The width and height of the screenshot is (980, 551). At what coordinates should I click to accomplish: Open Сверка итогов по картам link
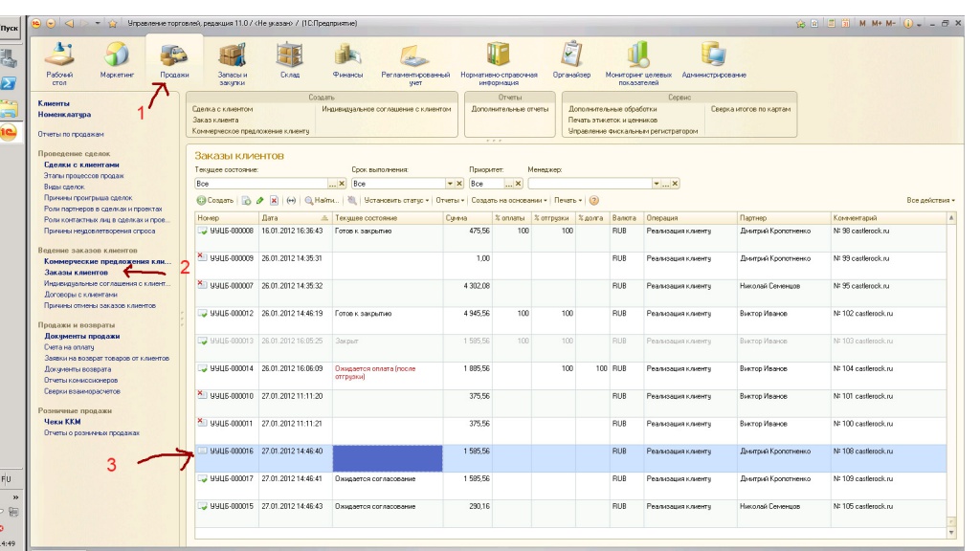750,109
